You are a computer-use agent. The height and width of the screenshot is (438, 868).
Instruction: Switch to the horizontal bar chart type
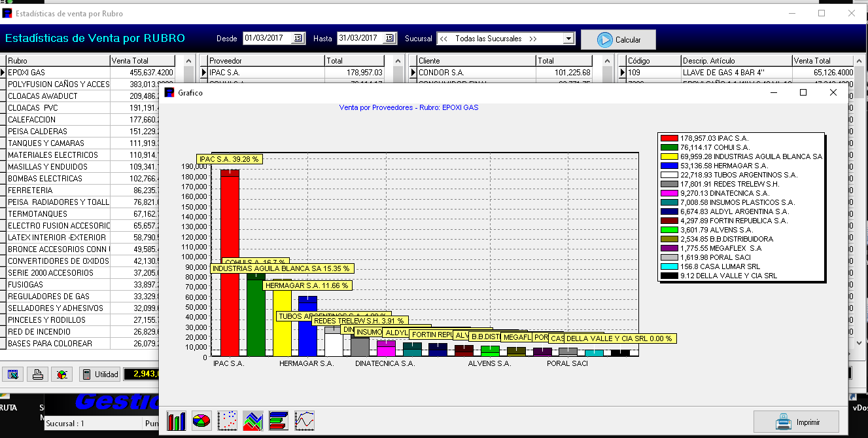point(279,420)
